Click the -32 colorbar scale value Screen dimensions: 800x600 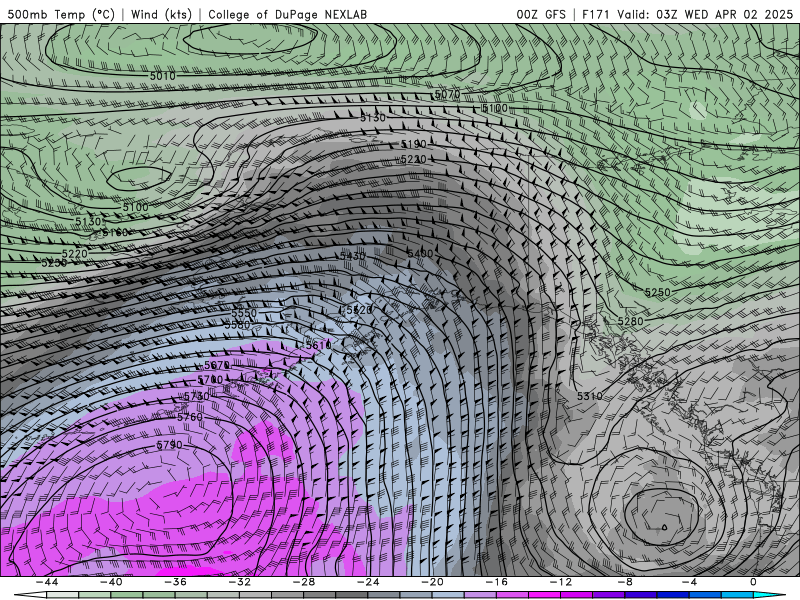240,582
